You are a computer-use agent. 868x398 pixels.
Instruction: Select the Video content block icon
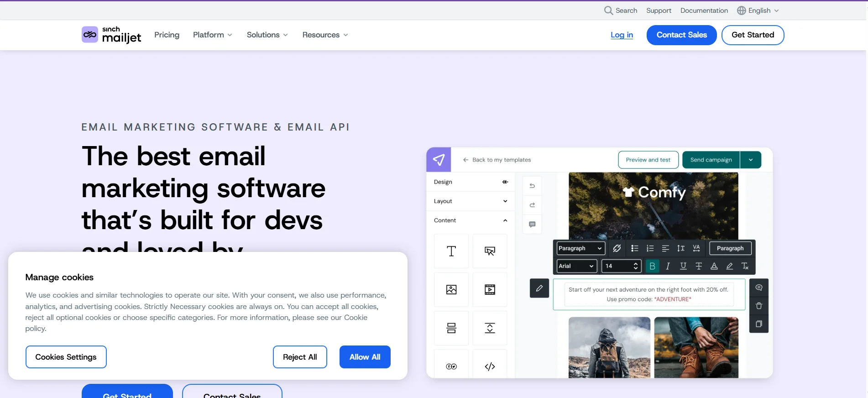tap(490, 289)
